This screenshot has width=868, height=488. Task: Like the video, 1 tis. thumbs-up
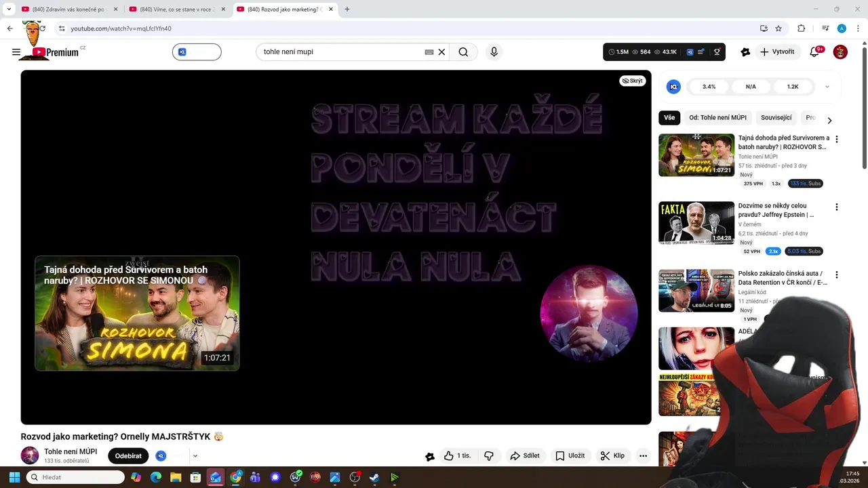click(457, 455)
